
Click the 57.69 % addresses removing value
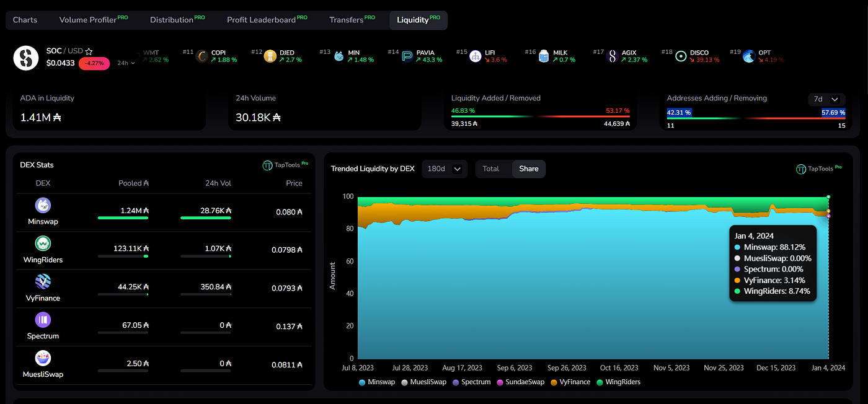click(833, 112)
